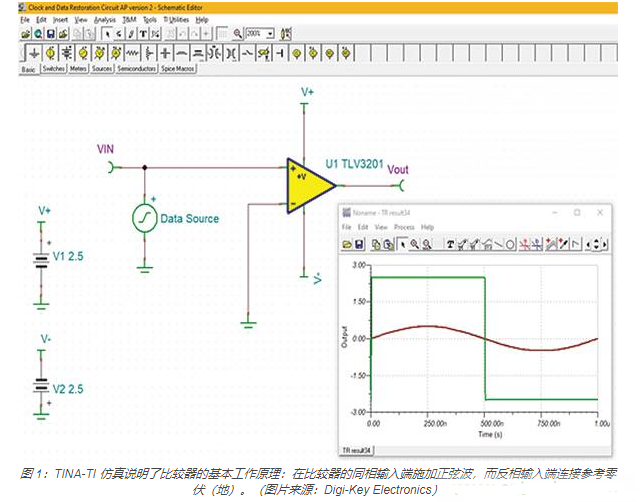Select the U1 TLV3201 comparator symbol
The width and height of the screenshot is (641, 502).
(310, 185)
